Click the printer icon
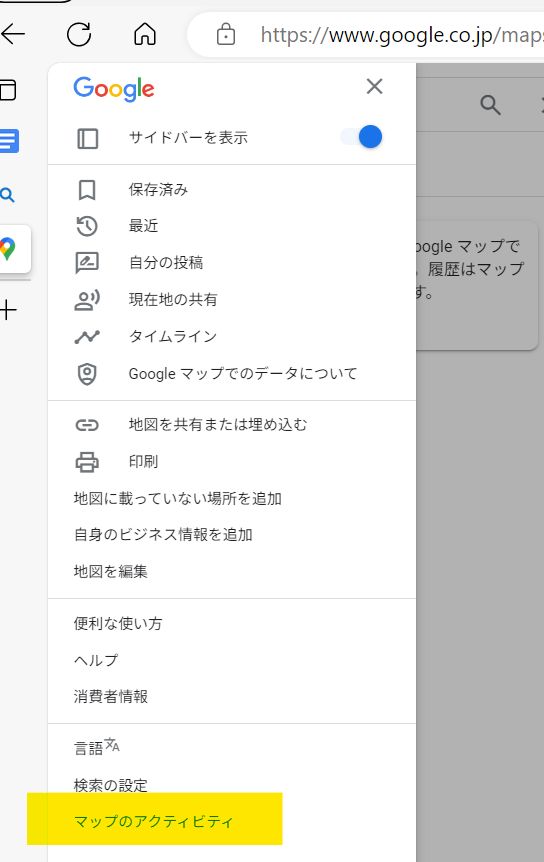The image size is (544, 862). [x=87, y=462]
